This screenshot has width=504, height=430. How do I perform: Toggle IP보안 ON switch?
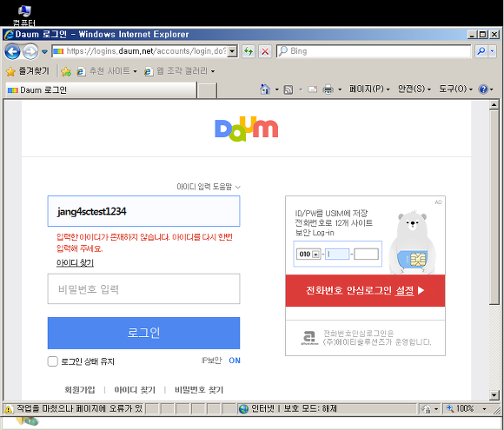tap(235, 361)
